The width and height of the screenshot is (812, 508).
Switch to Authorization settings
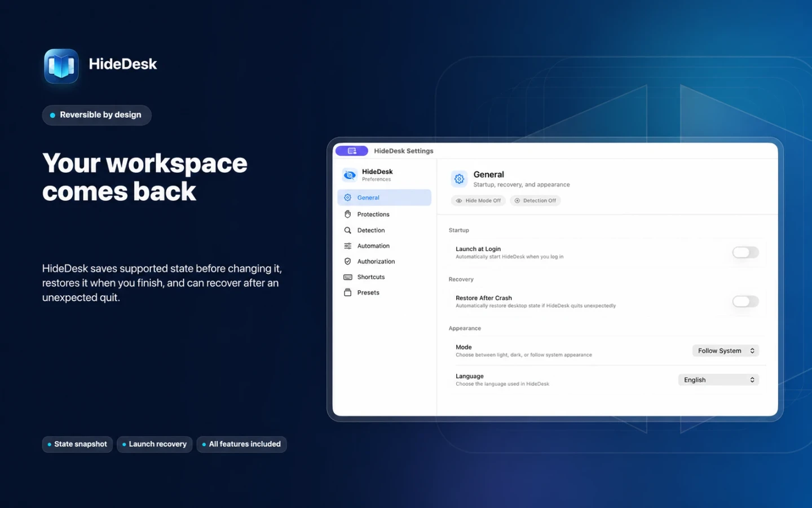tap(384, 261)
